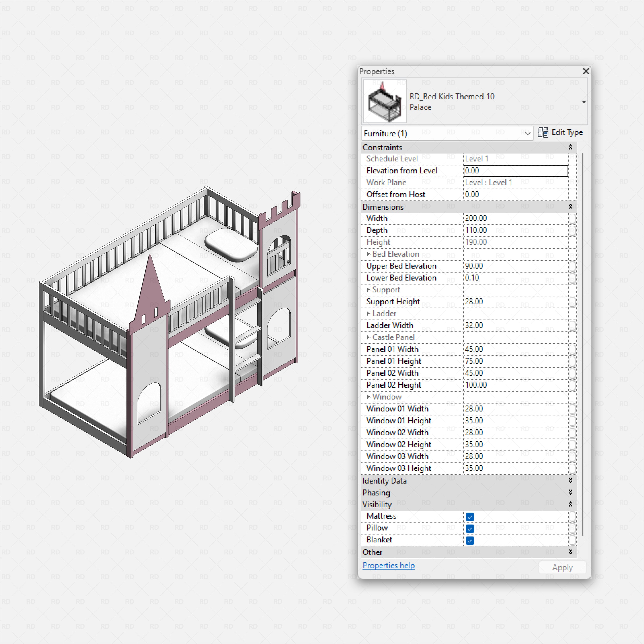The image size is (644, 644).
Task: Open the Properties help link
Action: (x=388, y=566)
